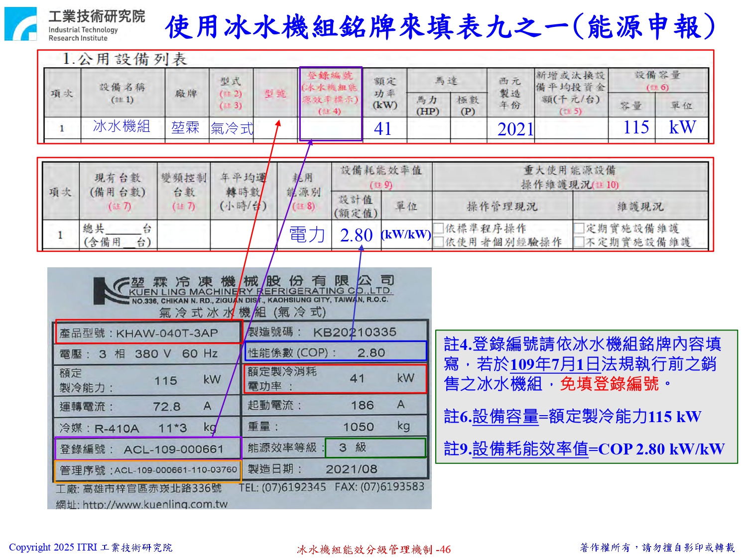Click the red 免填登錄編號 text

click(610, 384)
